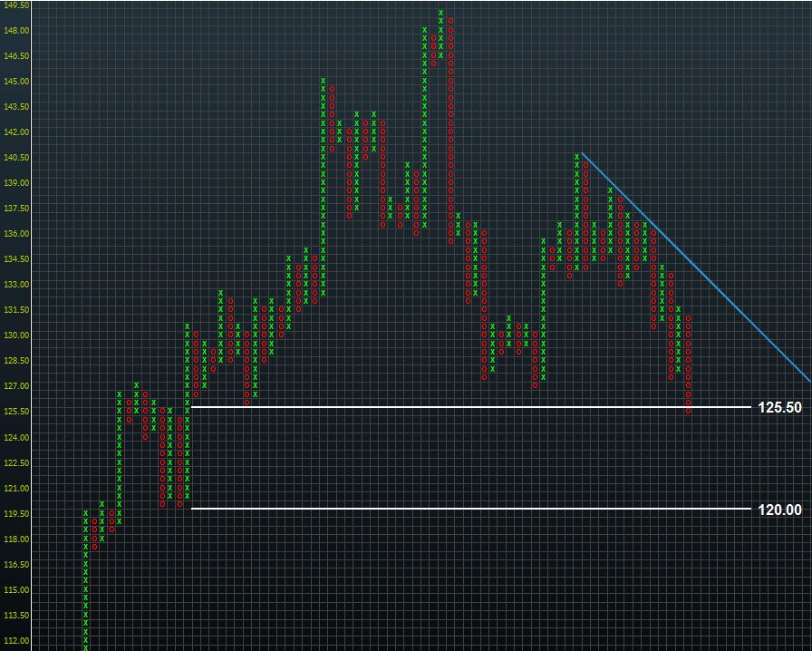
Task: Click the white 125.50 support label on right
Action: 779,408
